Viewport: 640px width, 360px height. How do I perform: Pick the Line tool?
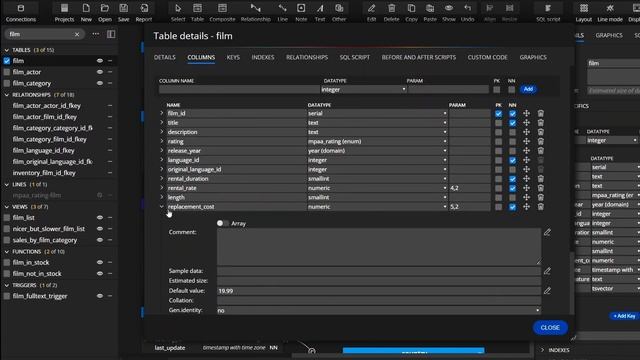point(282,12)
